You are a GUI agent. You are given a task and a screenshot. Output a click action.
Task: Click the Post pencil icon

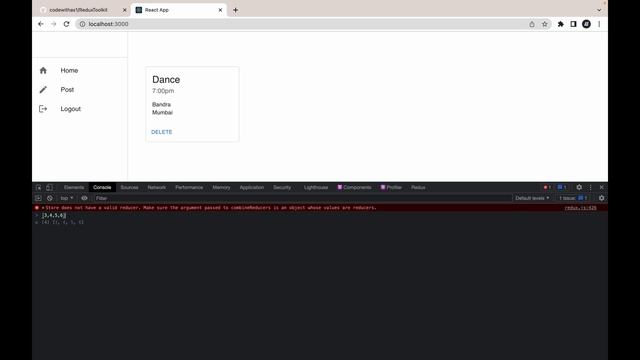point(43,89)
